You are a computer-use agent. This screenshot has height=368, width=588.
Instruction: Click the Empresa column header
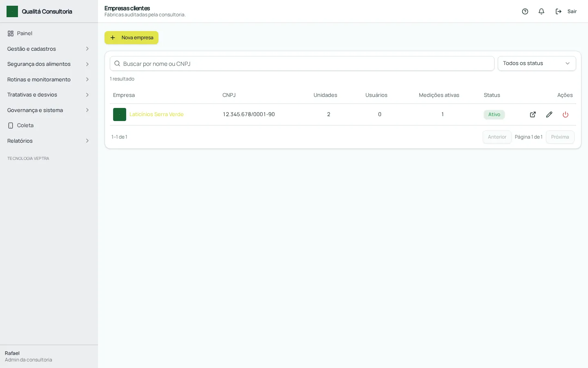coord(124,95)
